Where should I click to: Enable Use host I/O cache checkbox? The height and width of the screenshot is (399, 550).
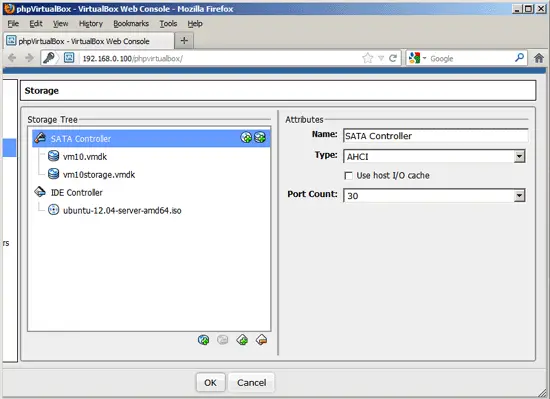(x=348, y=175)
